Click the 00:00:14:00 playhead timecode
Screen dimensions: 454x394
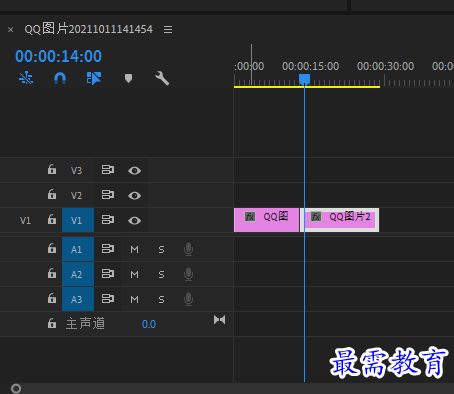click(x=58, y=56)
